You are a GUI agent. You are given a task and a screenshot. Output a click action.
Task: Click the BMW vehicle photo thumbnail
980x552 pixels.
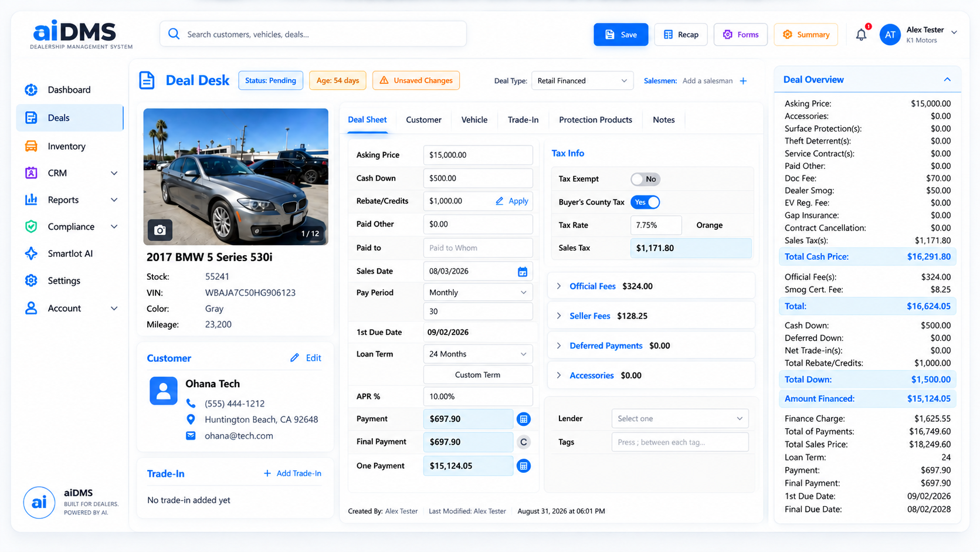(236, 177)
